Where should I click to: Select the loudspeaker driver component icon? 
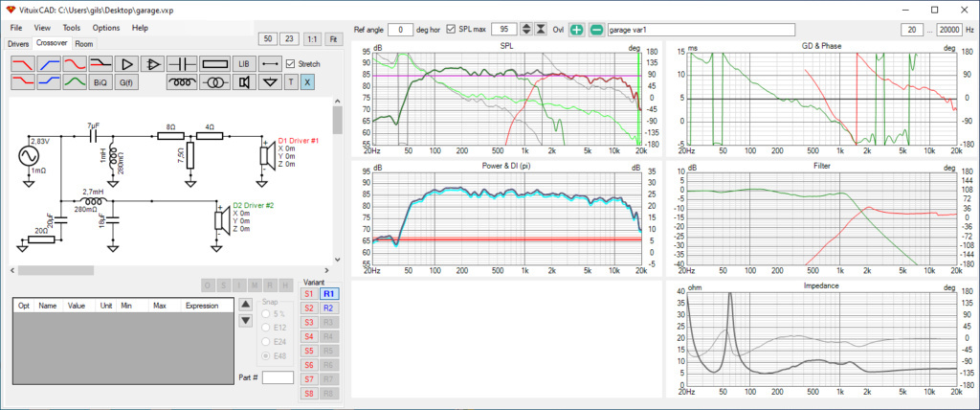click(x=244, y=82)
